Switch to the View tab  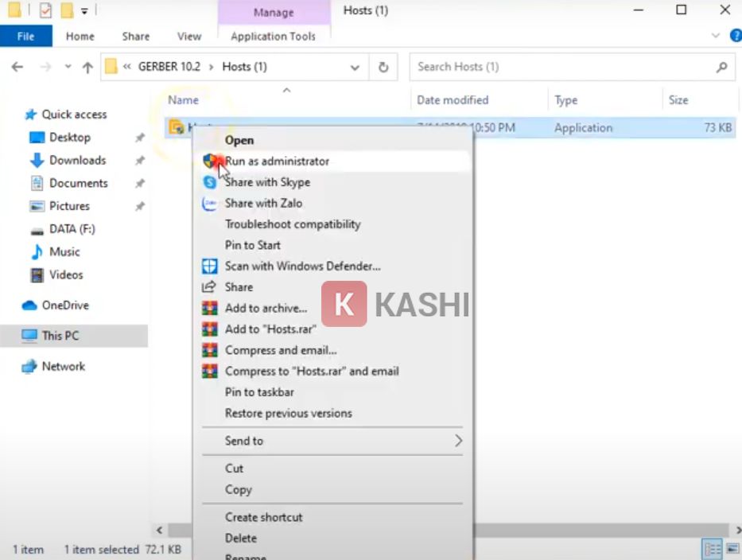pos(188,36)
